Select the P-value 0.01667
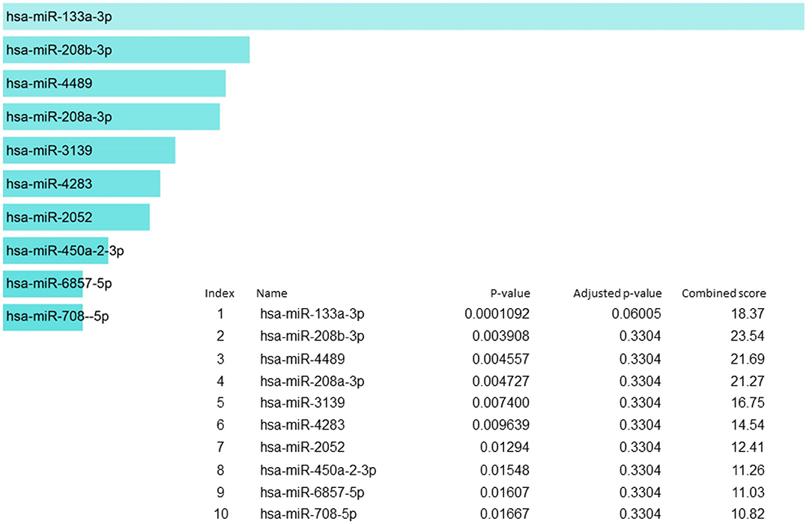Image resolution: width=812 pixels, height=524 pixels. [x=505, y=514]
